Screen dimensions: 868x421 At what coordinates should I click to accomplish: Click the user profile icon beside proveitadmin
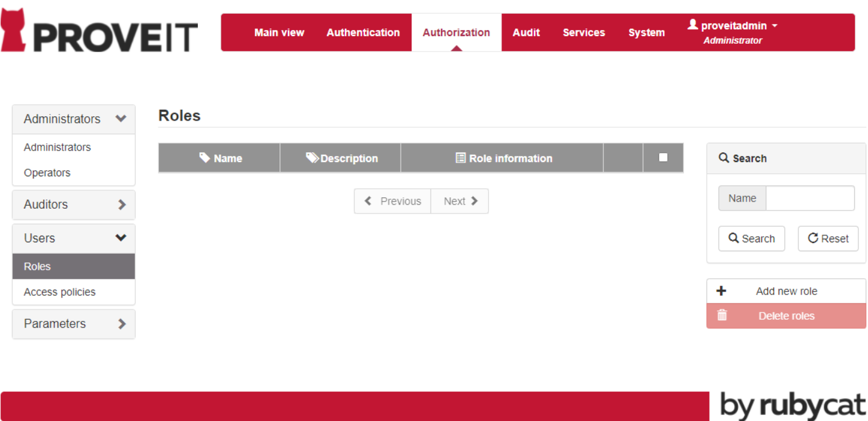point(693,25)
